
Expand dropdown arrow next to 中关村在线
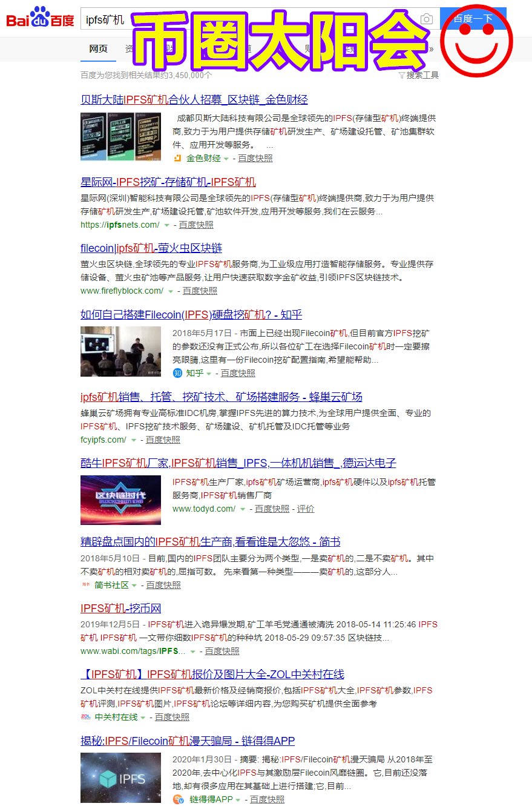pos(143,718)
